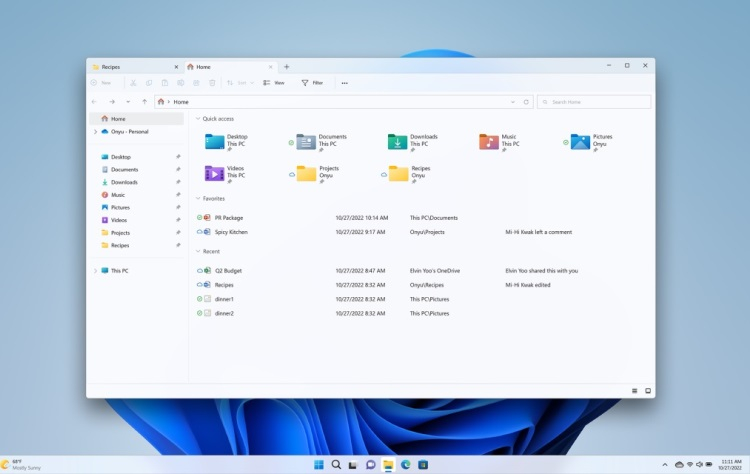Expand the This PC tree node
The height and width of the screenshot is (474, 750).
coord(95,271)
